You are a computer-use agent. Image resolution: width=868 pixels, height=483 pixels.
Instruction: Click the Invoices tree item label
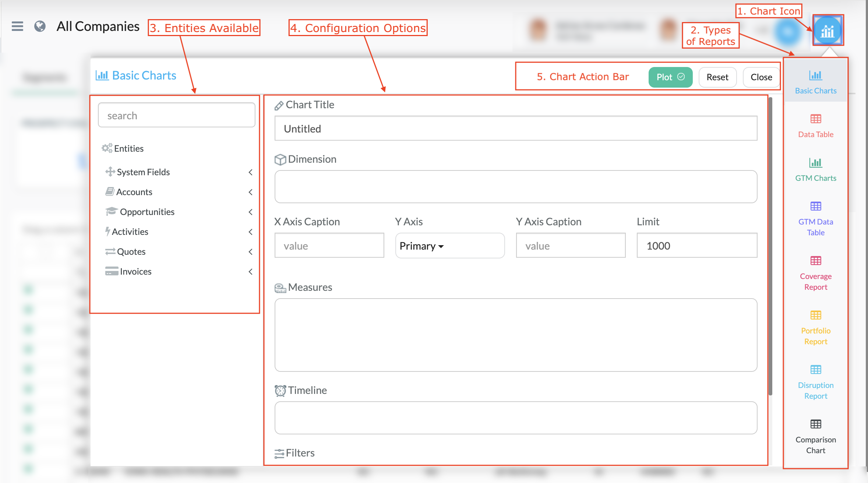coord(135,271)
